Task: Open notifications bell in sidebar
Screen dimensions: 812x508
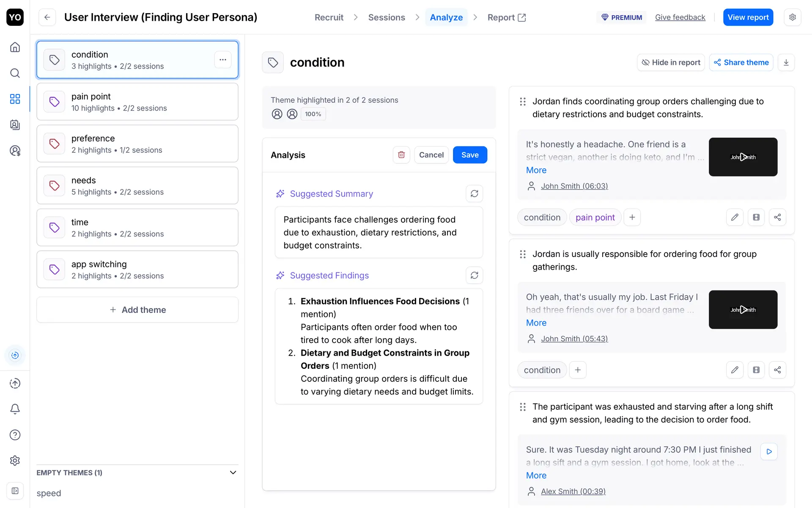Action: [x=15, y=409]
